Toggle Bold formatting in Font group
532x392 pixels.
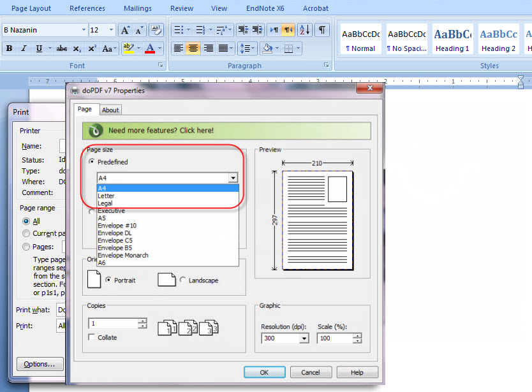pos(9,48)
